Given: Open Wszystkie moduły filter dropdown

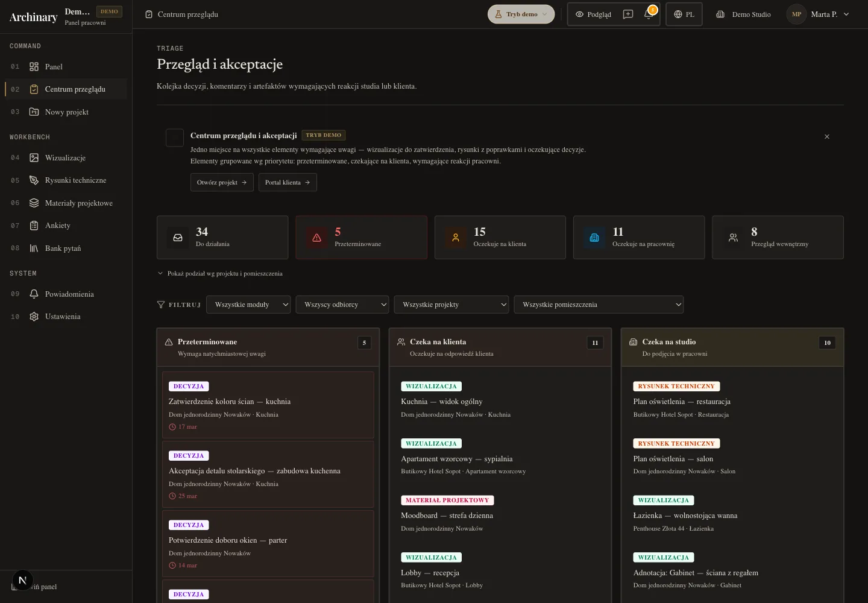Looking at the screenshot, I should pyautogui.click(x=248, y=305).
